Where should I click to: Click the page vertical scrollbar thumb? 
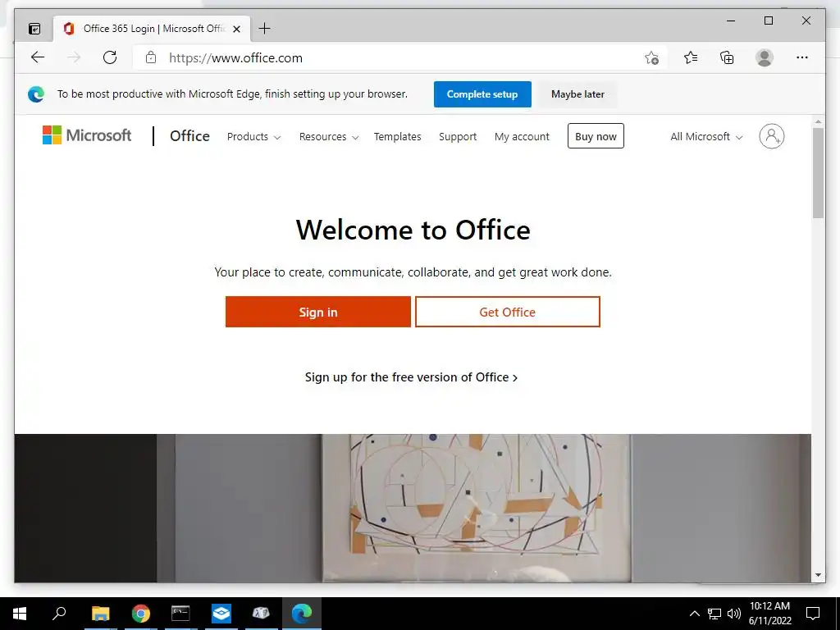818,172
